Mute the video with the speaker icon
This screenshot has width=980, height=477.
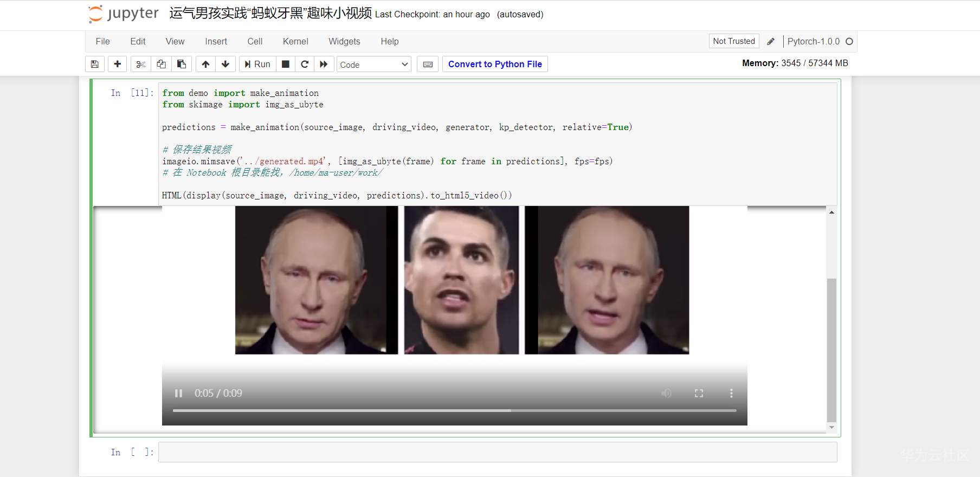point(666,393)
